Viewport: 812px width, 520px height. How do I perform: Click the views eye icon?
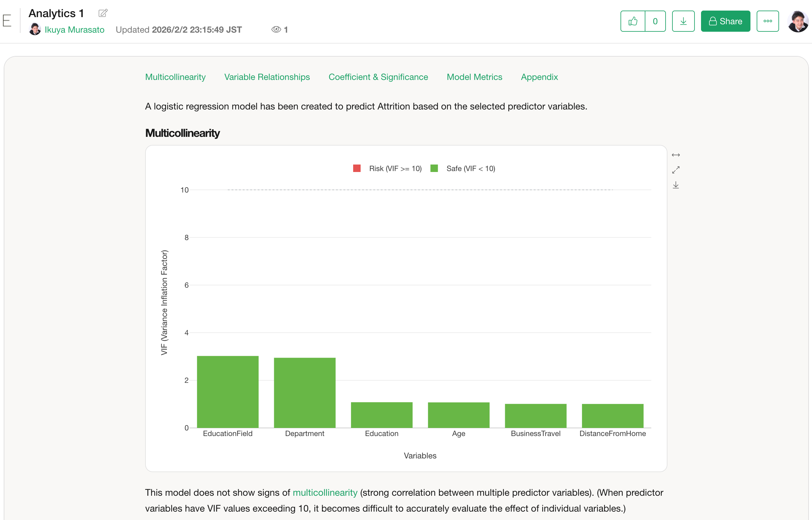coord(276,30)
